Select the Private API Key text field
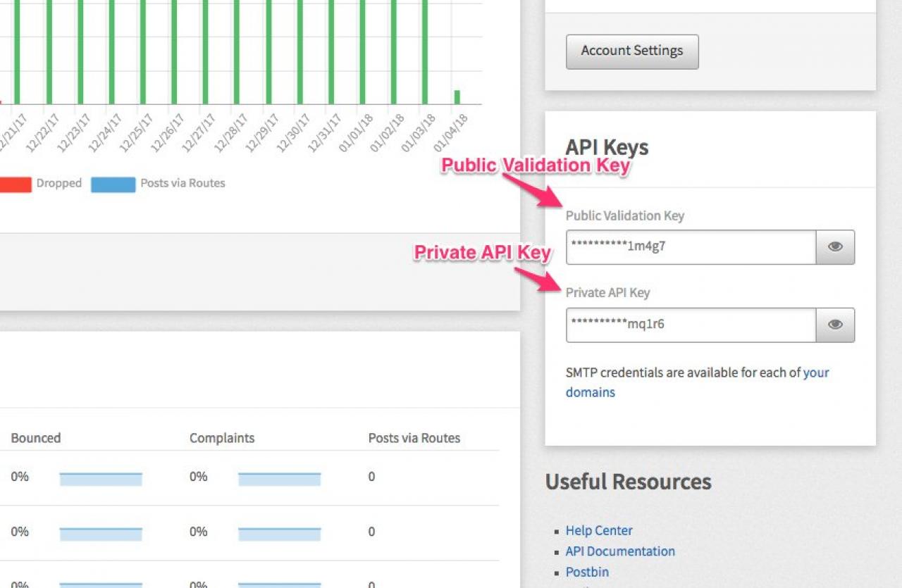The image size is (902, 588). 691,325
